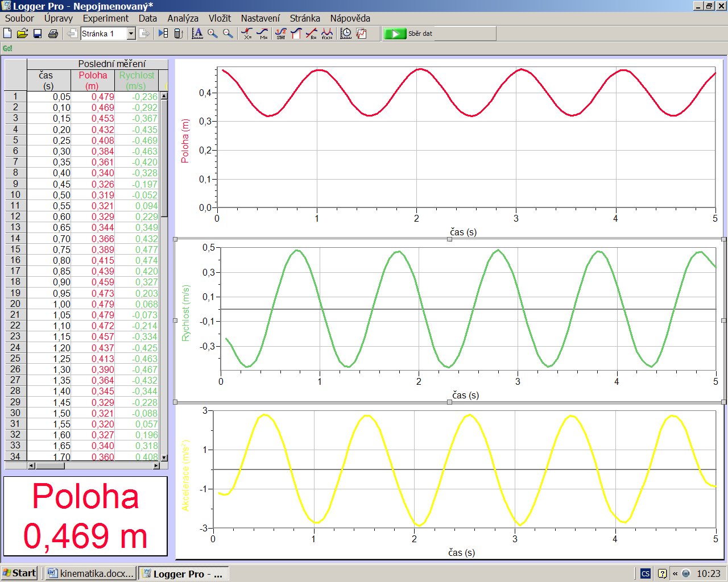
Task: Click the Examine (X=) tool icon
Action: click(x=247, y=34)
